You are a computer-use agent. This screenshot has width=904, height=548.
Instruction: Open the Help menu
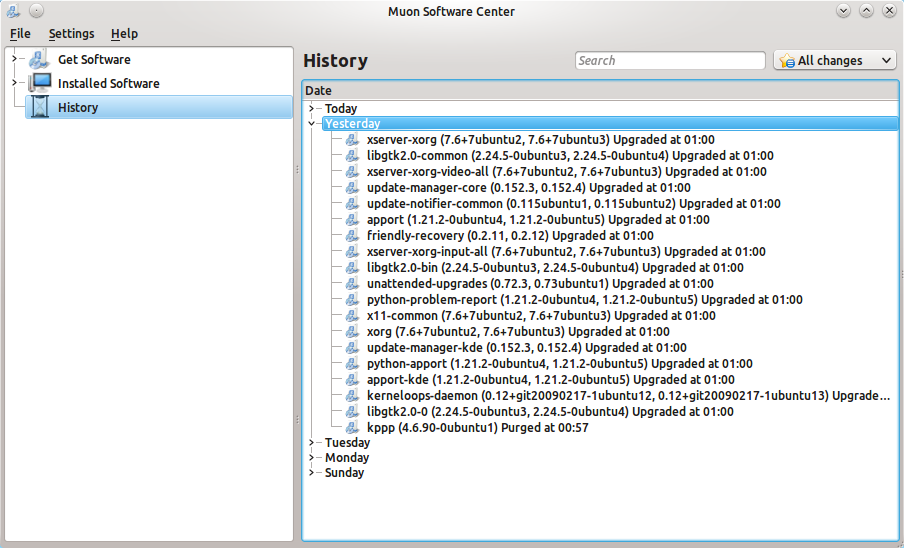(x=125, y=33)
